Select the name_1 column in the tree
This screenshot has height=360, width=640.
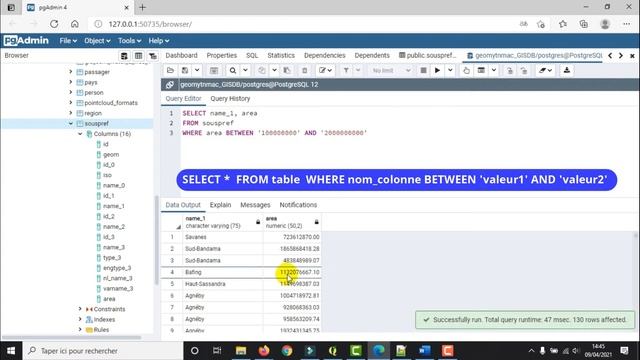(x=113, y=206)
